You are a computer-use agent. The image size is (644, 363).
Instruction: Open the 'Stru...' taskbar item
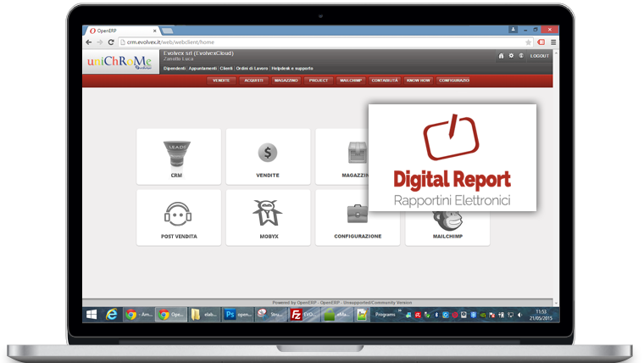(270, 315)
